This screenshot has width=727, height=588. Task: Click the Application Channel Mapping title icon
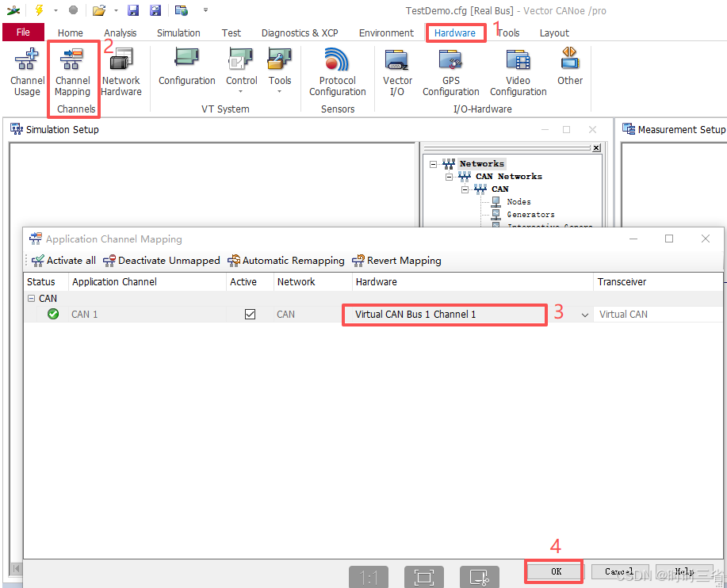point(35,239)
